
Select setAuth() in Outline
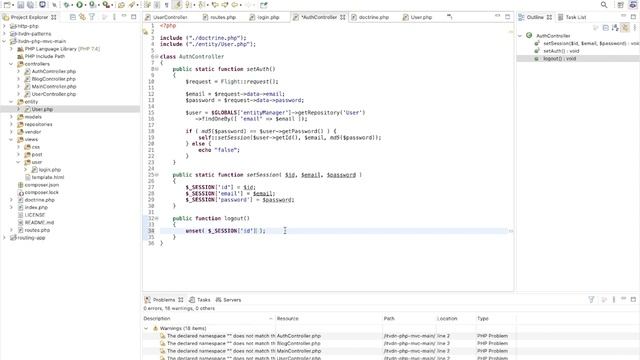[557, 51]
